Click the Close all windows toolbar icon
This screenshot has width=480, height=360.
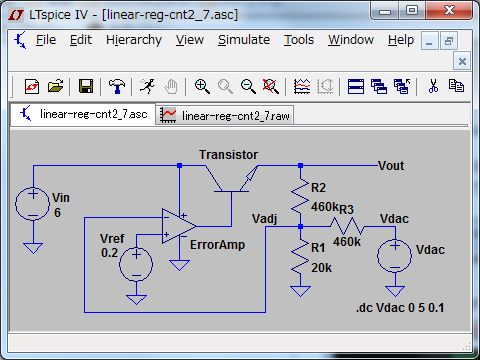tap(402, 87)
